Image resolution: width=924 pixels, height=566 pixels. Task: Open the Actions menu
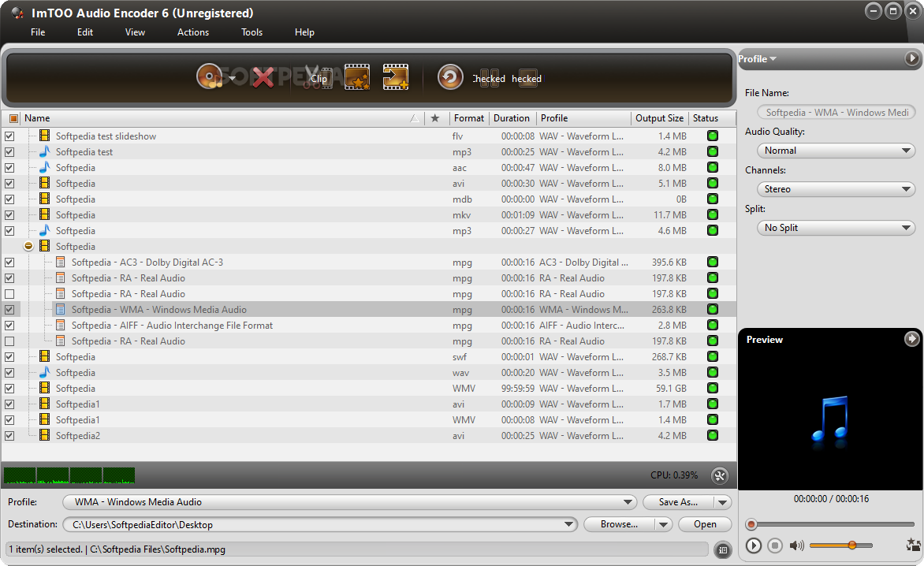pyautogui.click(x=193, y=32)
